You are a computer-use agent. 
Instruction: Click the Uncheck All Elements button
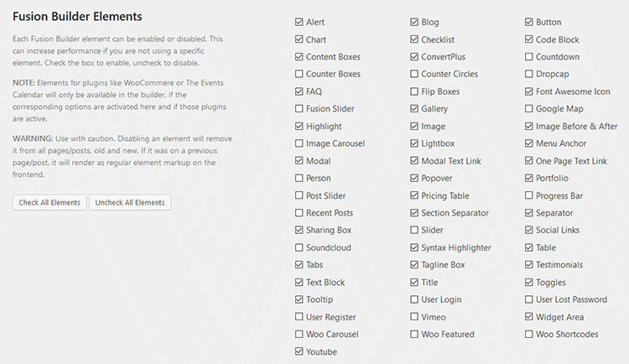pyautogui.click(x=129, y=202)
